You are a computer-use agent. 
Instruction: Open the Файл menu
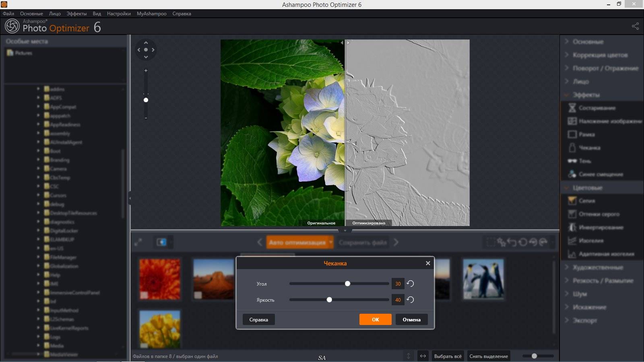(x=8, y=14)
